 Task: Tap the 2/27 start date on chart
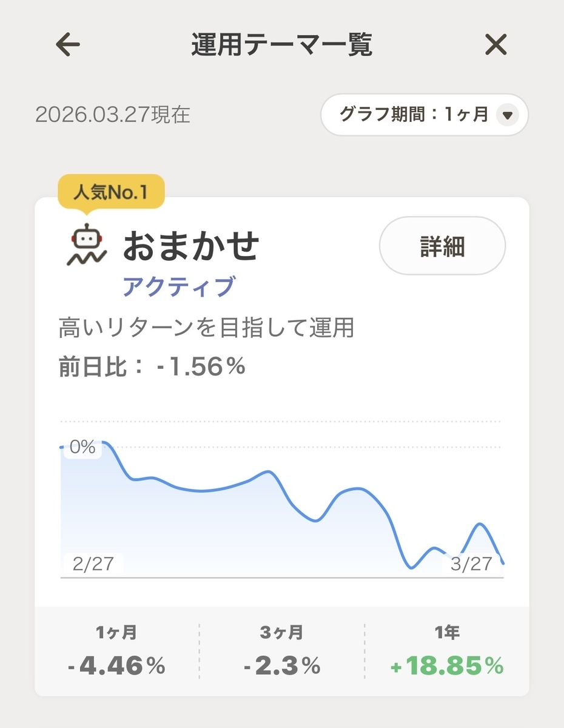[93, 564]
